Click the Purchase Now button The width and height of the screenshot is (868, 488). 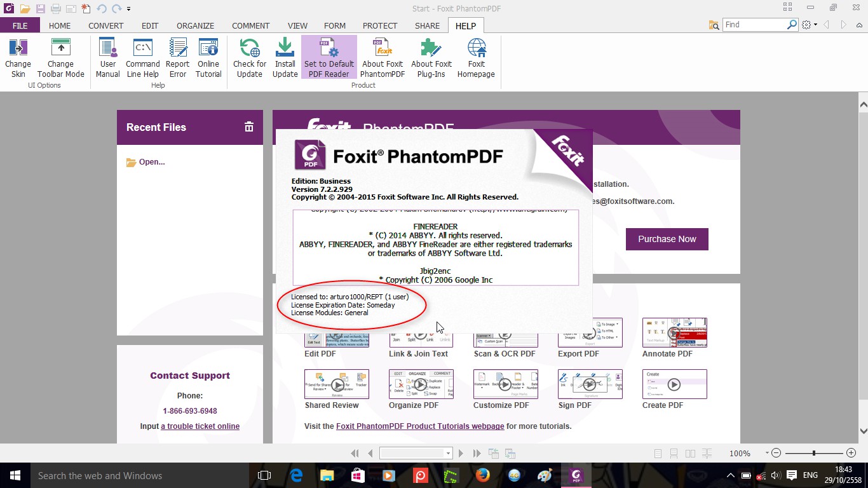point(667,239)
